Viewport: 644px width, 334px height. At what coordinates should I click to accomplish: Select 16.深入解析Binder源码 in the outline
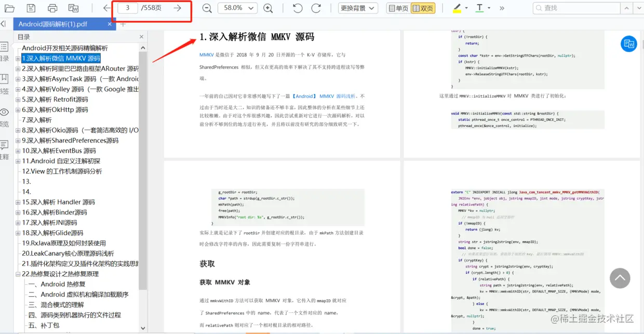coord(55,213)
